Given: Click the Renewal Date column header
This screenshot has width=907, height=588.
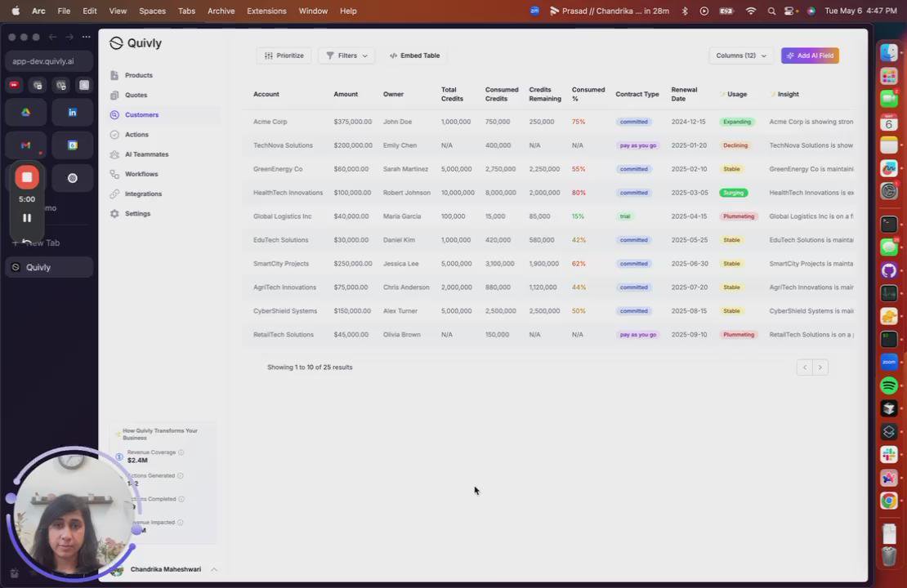Looking at the screenshot, I should coord(684,94).
